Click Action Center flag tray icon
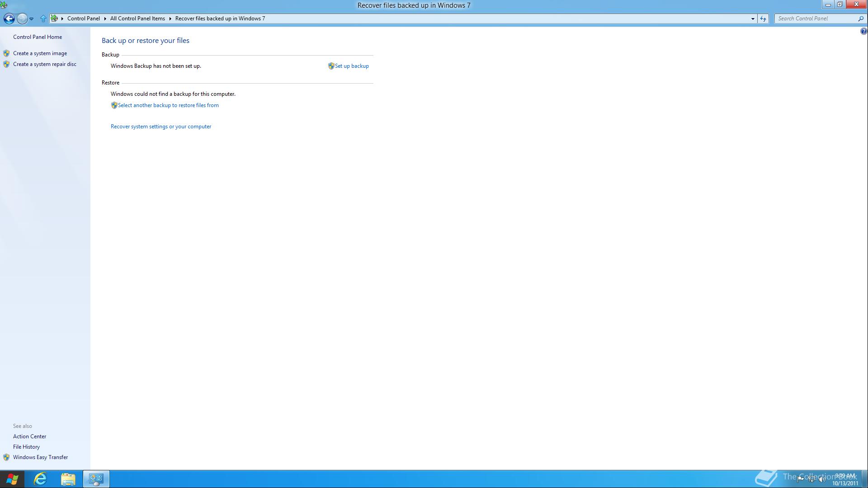This screenshot has width=868, height=488. (x=800, y=479)
